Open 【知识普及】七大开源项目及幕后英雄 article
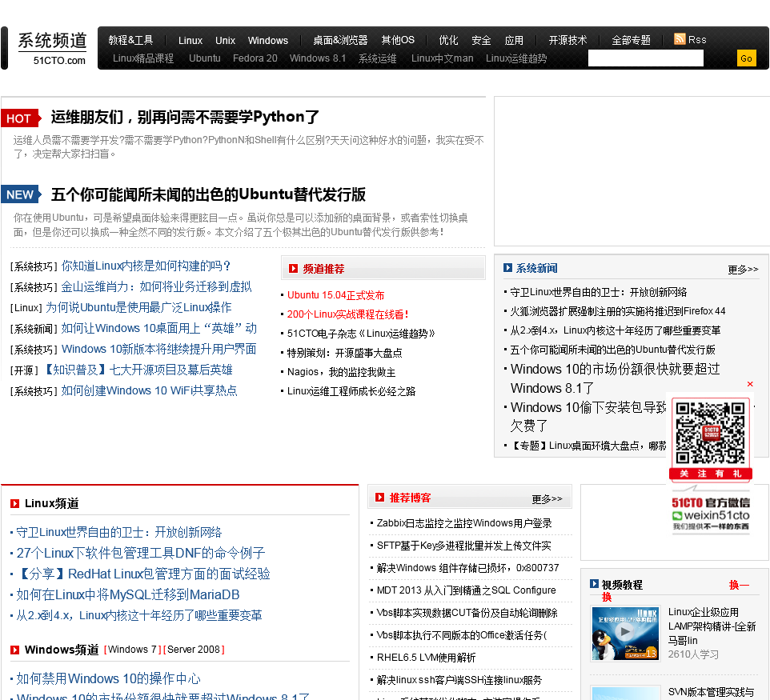 (x=138, y=370)
